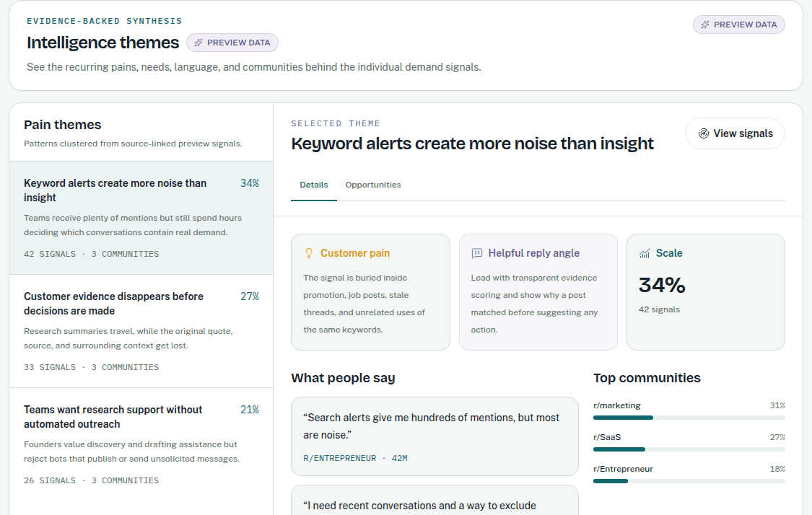812x515 pixels.
Task: Click the sparkle icon next to Intelligence themes
Action: coord(198,43)
